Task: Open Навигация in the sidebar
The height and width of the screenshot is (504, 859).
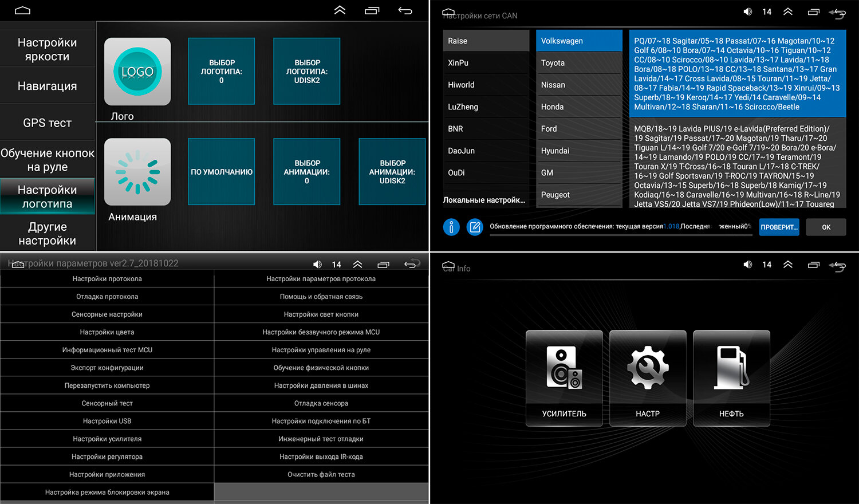Action: (48, 86)
